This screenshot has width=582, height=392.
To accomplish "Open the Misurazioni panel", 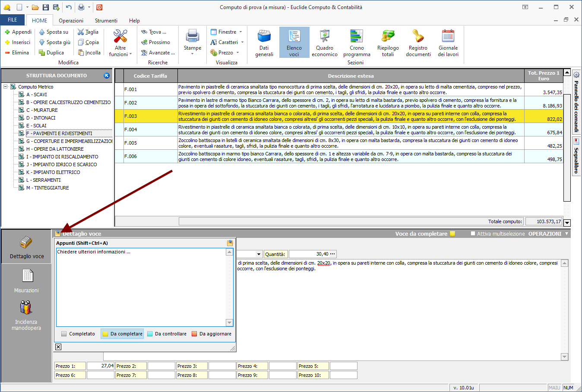I will (x=27, y=281).
